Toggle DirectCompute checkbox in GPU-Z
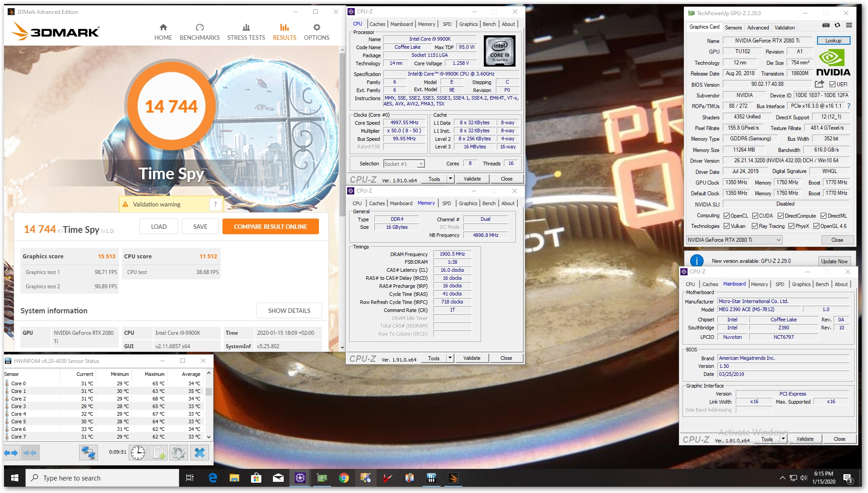The width and height of the screenshot is (868, 493). [x=781, y=216]
